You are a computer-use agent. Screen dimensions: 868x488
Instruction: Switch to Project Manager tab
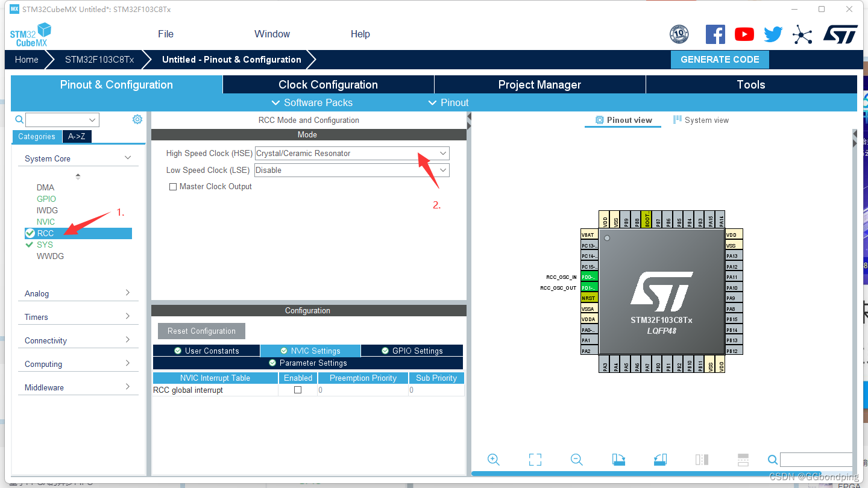pos(539,84)
